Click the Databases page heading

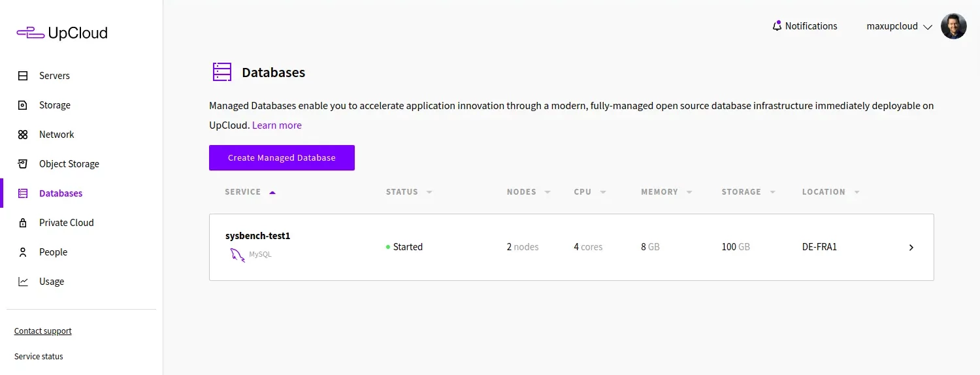(x=274, y=73)
